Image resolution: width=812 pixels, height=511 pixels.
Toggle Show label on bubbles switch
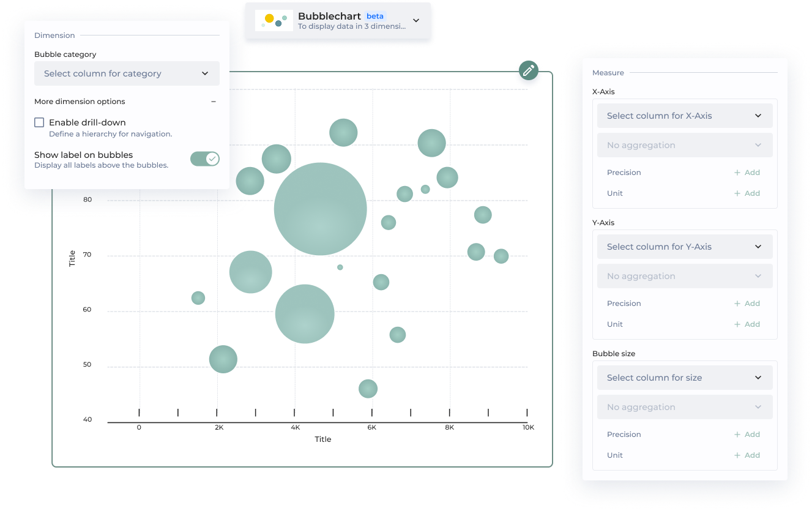(204, 159)
